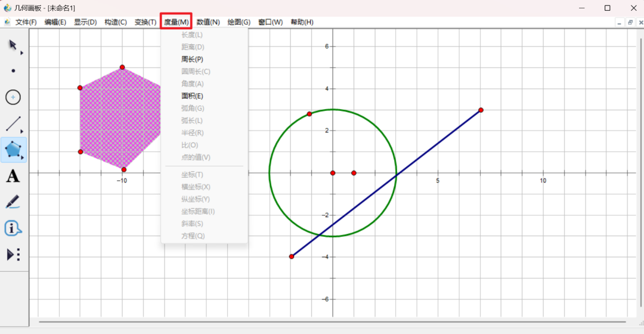Image resolution: width=644 pixels, height=334 pixels.
Task: Close the 度量(M) menu
Action: pyautogui.click(x=176, y=22)
